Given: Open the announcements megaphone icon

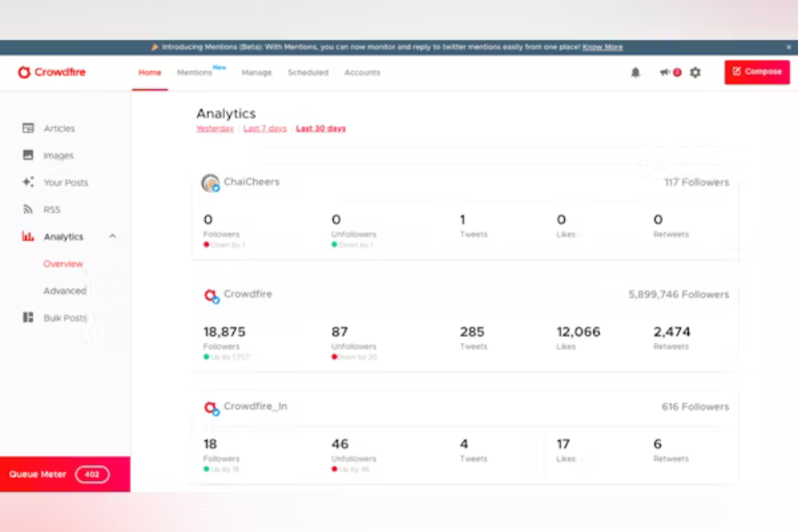Looking at the screenshot, I should [665, 73].
